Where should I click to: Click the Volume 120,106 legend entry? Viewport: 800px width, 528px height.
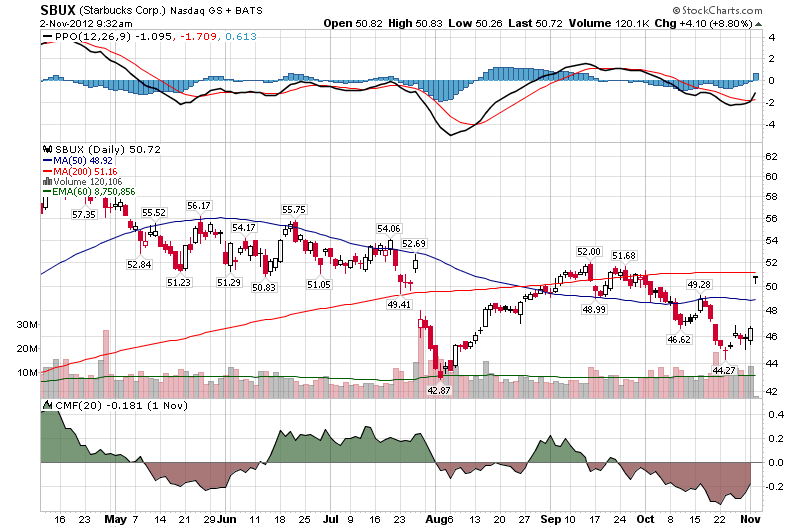tap(83, 182)
